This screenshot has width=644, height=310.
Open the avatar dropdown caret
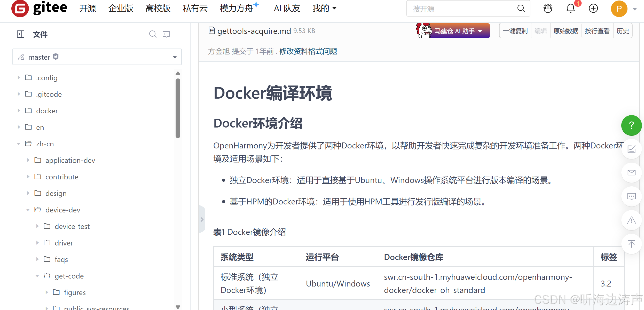(634, 9)
